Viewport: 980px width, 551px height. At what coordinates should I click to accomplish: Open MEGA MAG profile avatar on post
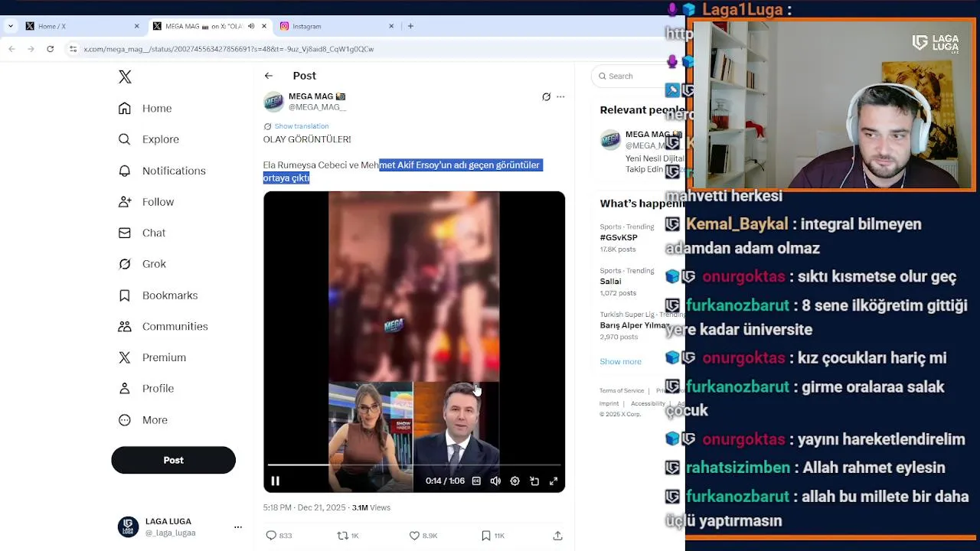273,102
